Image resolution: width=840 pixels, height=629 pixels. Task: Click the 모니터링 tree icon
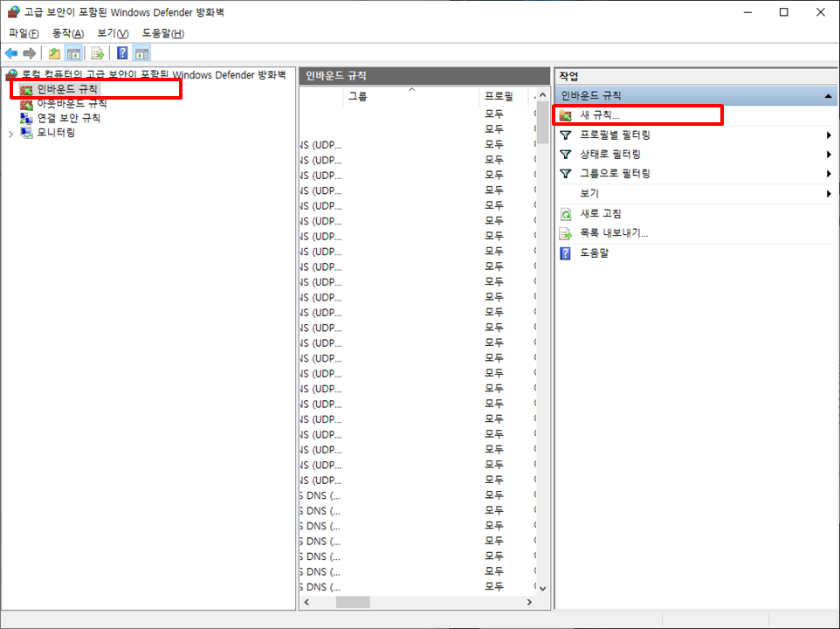click(x=26, y=132)
